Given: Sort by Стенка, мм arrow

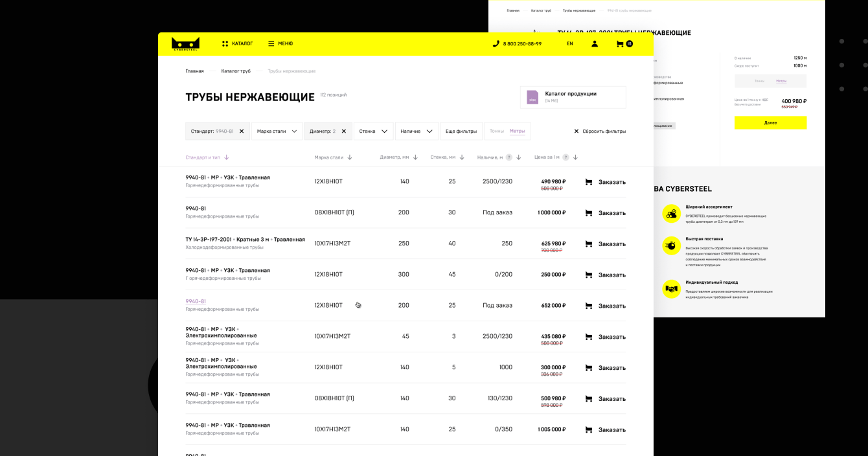Looking at the screenshot, I should (x=462, y=157).
